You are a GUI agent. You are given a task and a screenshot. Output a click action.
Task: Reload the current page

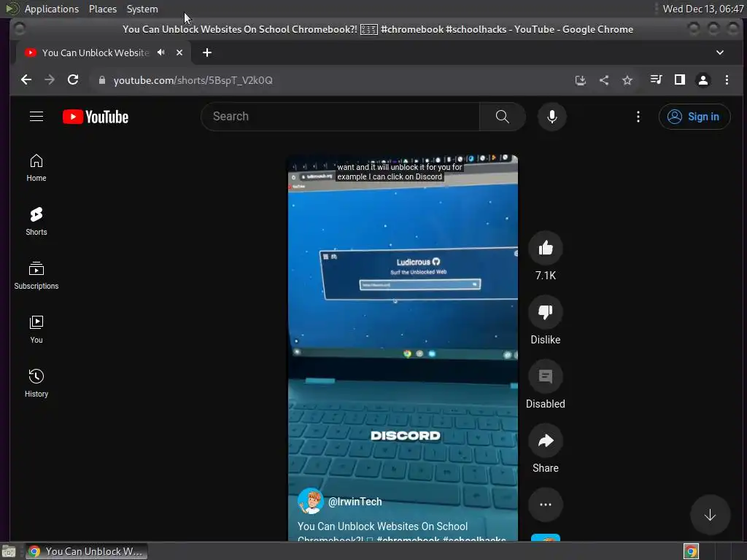click(x=73, y=80)
